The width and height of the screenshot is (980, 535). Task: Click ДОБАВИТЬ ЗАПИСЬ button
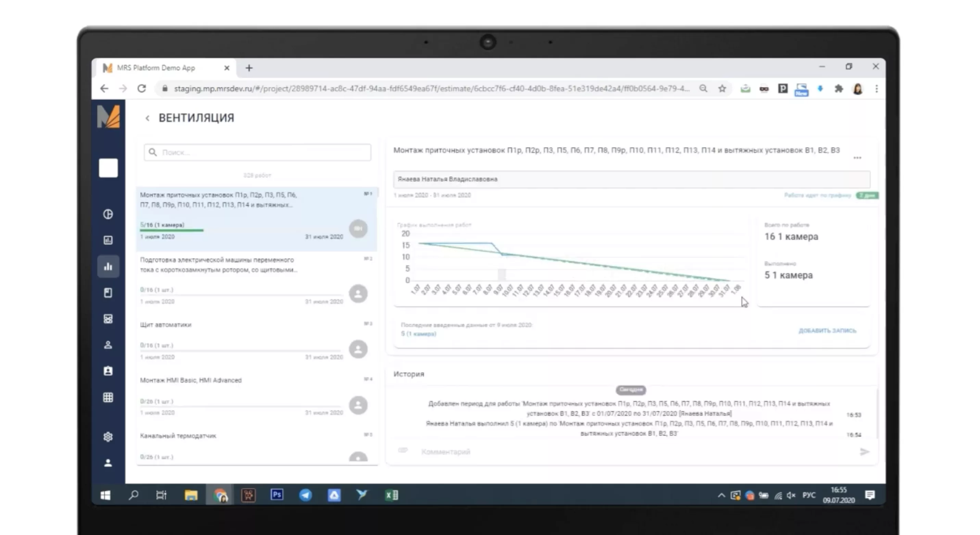tap(827, 330)
